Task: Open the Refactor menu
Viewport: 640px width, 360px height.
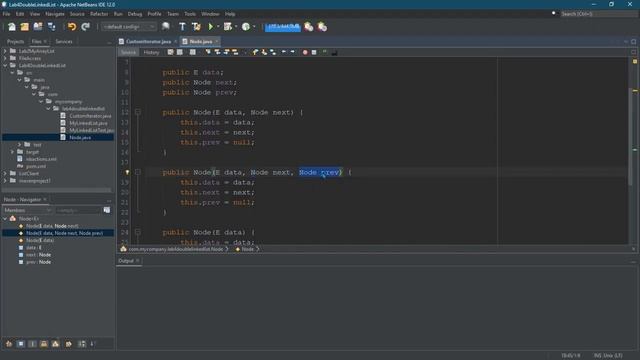Action: tap(99, 14)
